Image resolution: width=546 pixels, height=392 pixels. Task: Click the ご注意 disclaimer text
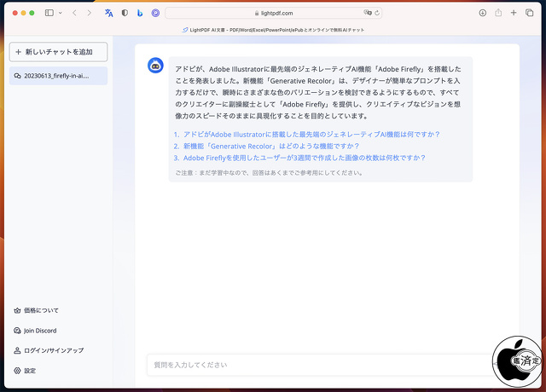[270, 173]
